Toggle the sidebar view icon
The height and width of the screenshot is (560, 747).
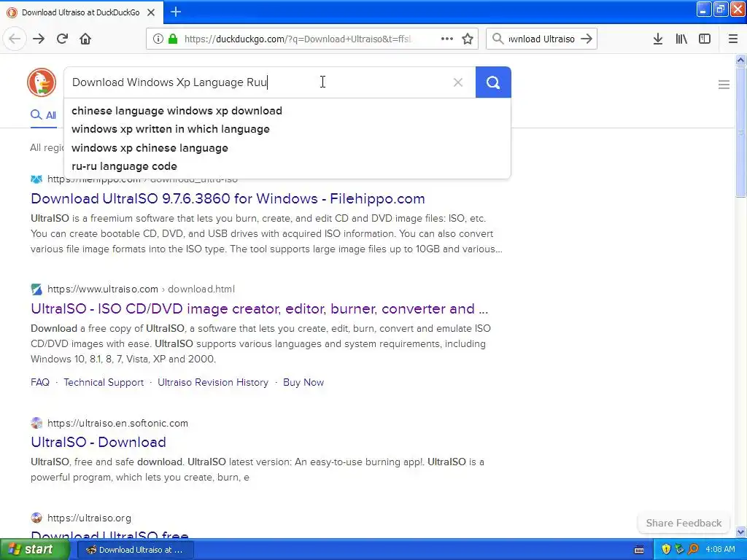point(705,39)
